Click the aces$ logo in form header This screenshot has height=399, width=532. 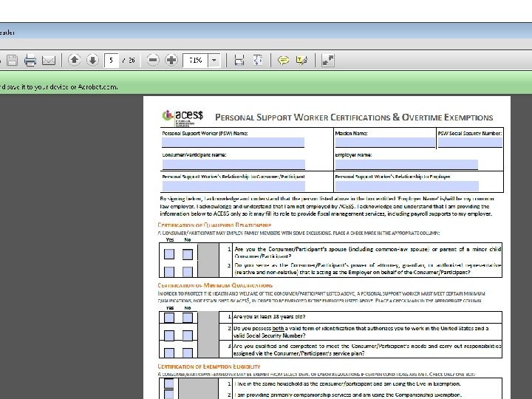point(183,117)
